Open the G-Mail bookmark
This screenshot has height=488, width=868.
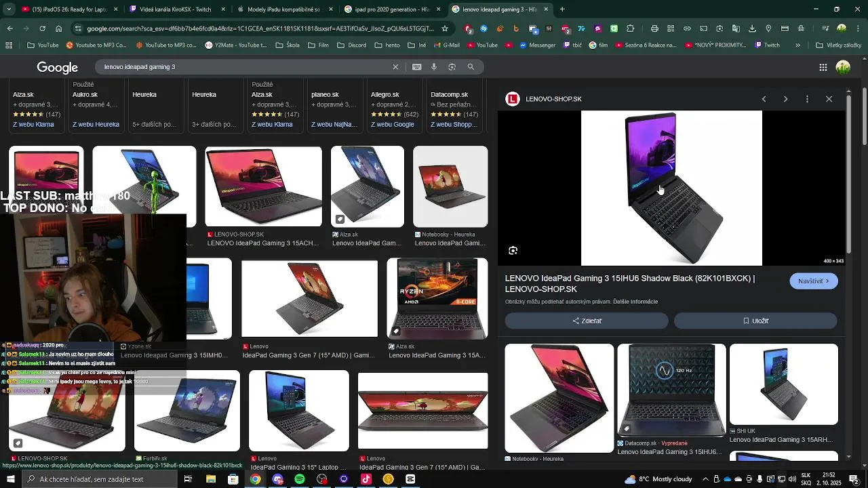[446, 45]
